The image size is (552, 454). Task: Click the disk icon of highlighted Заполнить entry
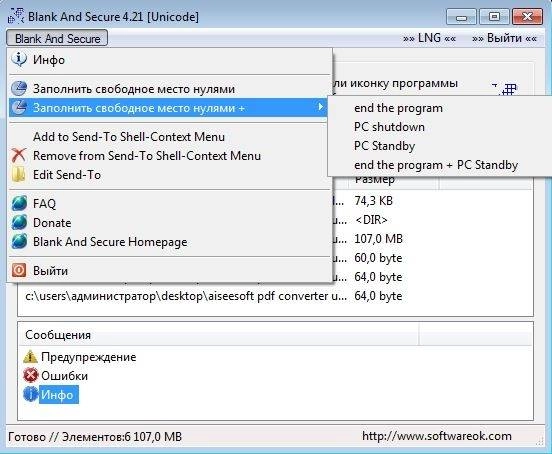coord(19,107)
